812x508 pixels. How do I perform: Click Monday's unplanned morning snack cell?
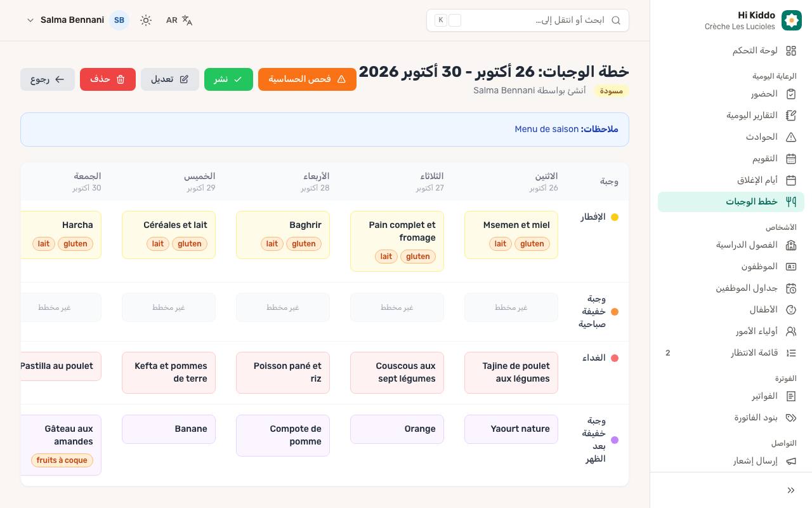511,307
